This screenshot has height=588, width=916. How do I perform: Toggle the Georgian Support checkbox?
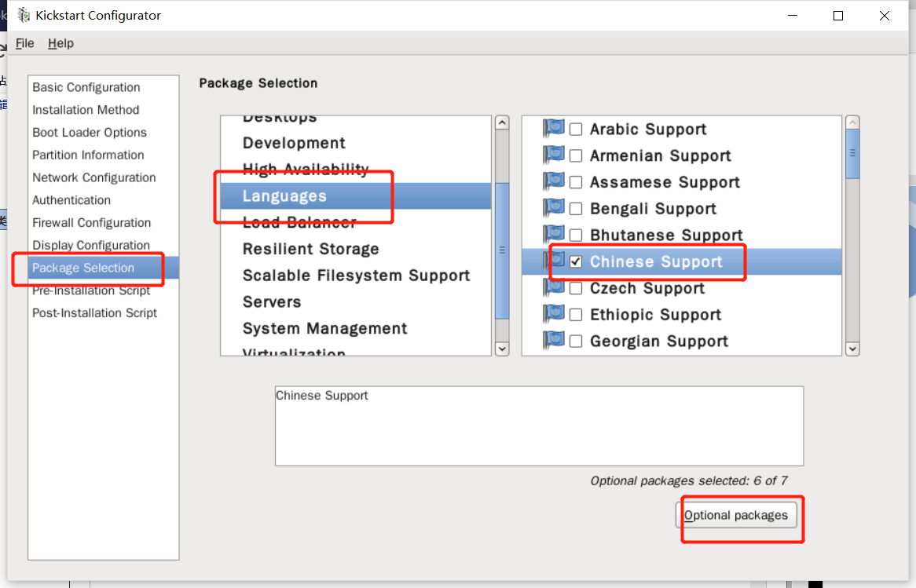pyautogui.click(x=576, y=341)
